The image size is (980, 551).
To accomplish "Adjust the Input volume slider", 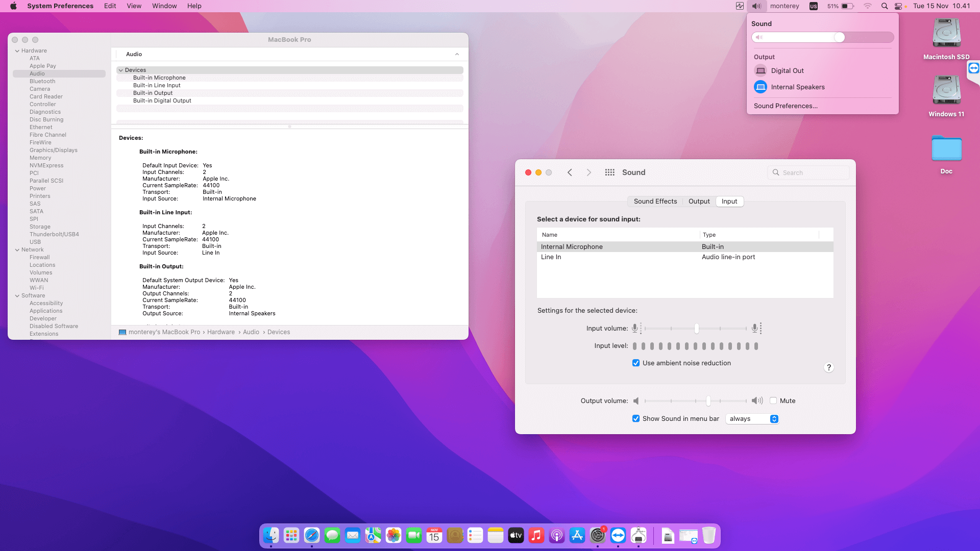I will click(696, 329).
